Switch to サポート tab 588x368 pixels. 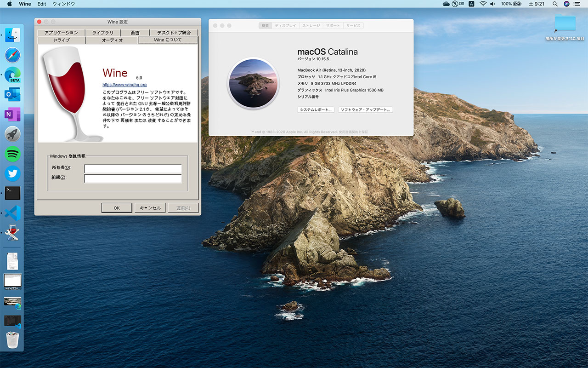[333, 26]
